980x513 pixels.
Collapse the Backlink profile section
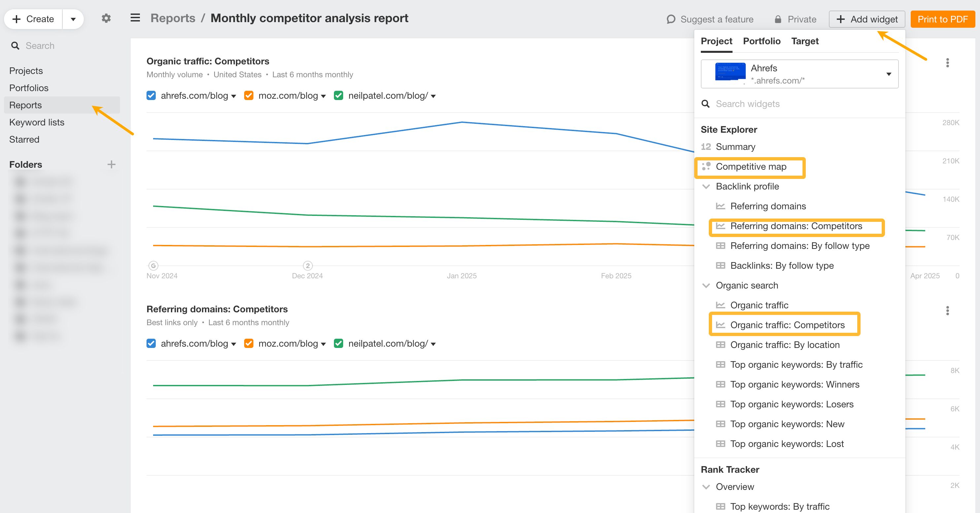point(706,187)
